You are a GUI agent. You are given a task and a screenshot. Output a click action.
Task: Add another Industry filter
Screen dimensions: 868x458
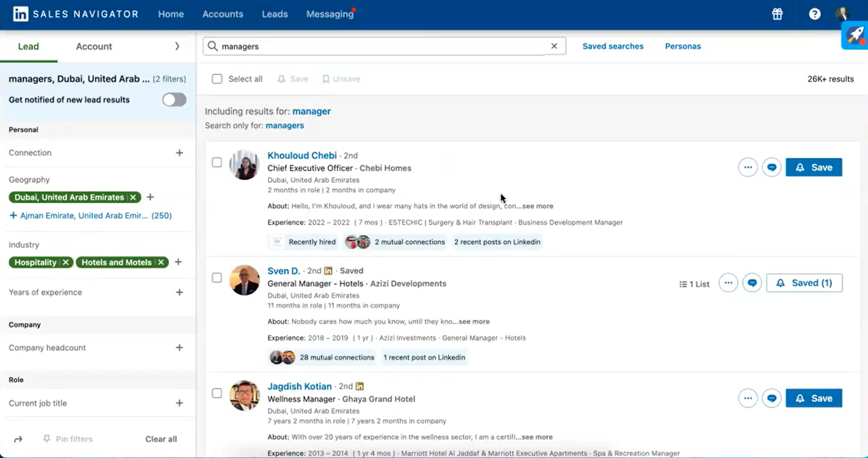[179, 262]
